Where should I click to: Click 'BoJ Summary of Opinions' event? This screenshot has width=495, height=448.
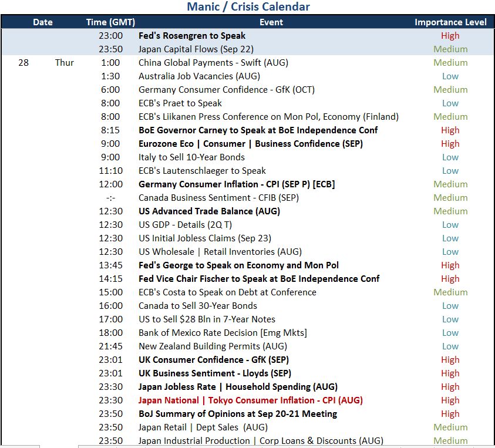[238, 414]
